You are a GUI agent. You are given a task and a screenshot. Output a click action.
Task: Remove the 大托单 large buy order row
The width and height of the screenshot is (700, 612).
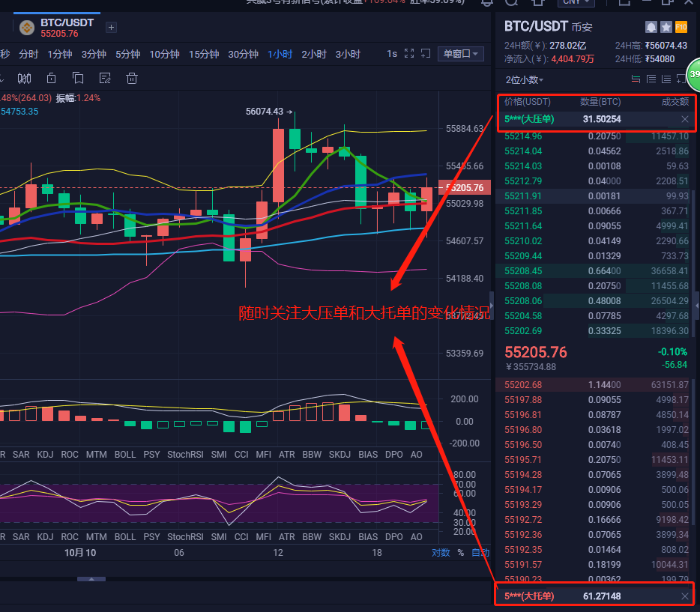click(685, 596)
